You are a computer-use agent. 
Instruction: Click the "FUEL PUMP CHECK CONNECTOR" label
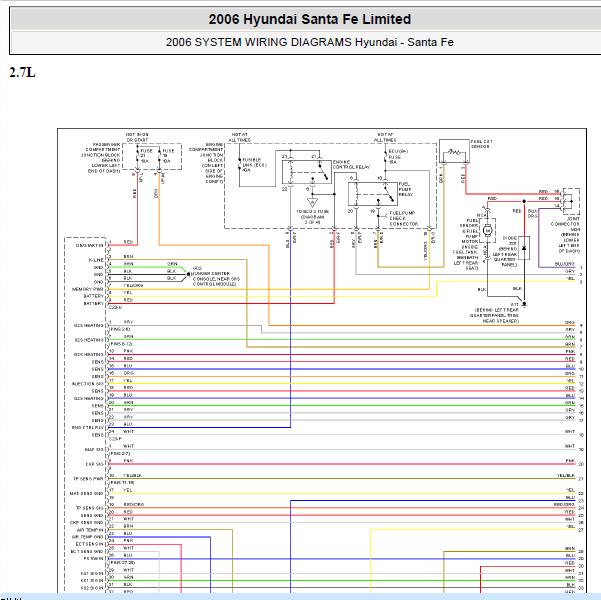403,218
